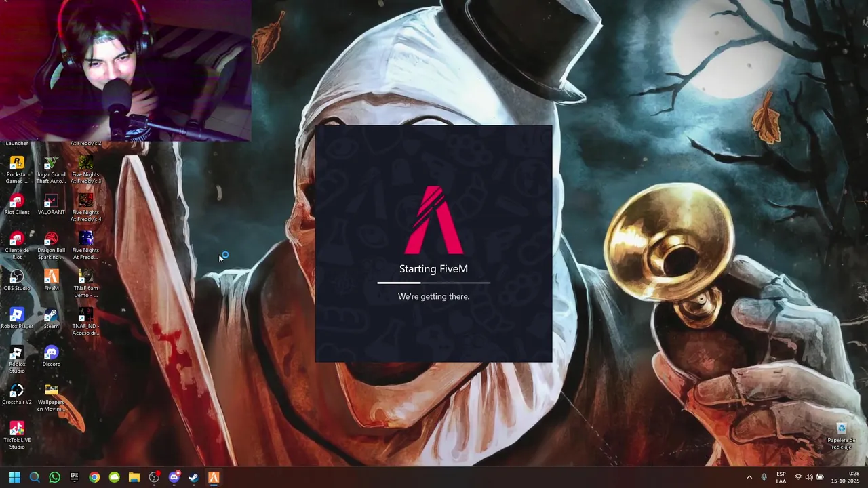Screen dimensions: 868x488
Task: Open Roblox Studio desktop shortcut
Action: coord(17,360)
